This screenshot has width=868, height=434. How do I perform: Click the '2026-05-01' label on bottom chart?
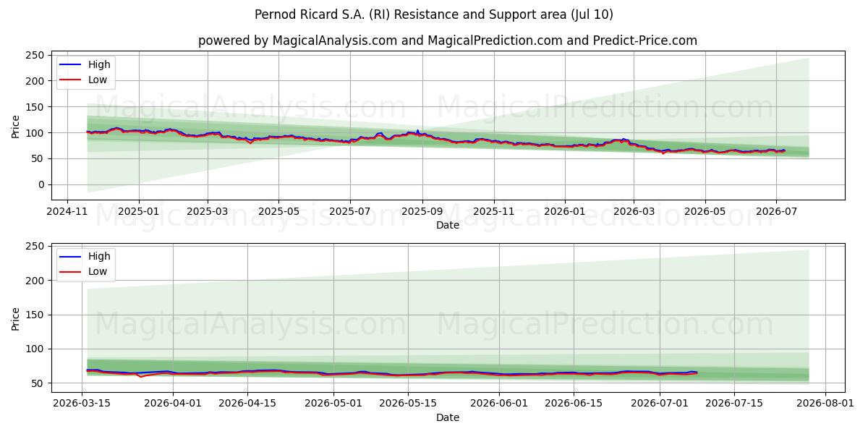[334, 404]
